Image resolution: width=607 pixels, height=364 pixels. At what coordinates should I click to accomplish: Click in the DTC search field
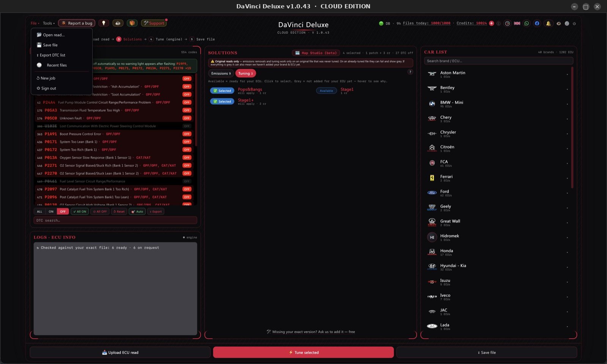coord(115,220)
